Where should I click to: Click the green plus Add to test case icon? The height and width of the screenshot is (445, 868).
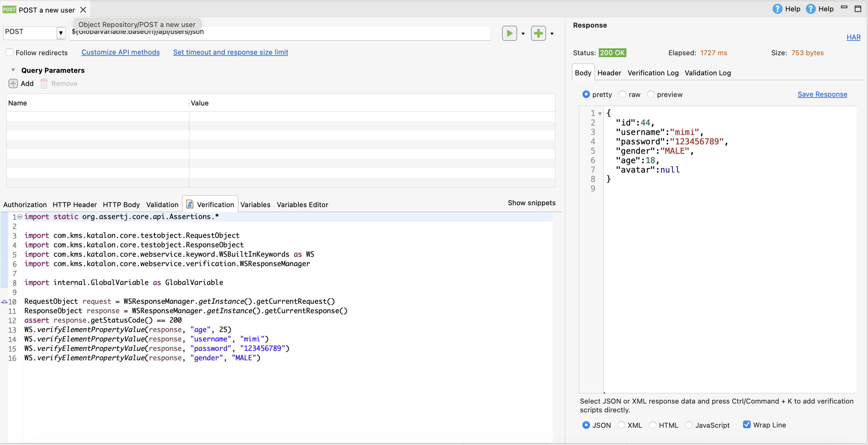[x=538, y=33]
